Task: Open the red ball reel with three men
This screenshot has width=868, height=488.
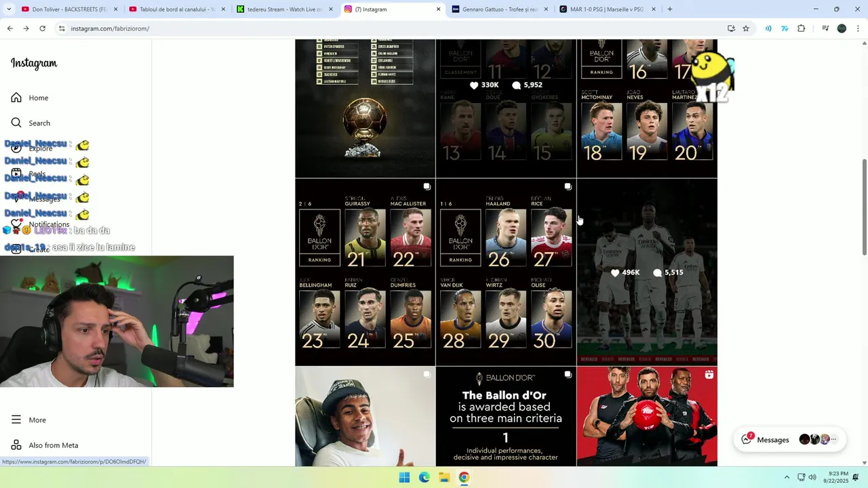Action: pyautogui.click(x=647, y=416)
